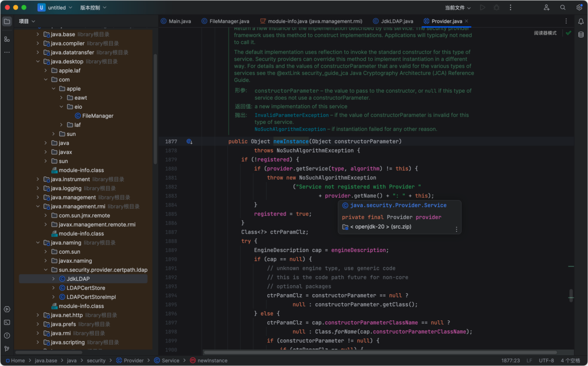This screenshot has width=588, height=366.
Task: Close the Provider.java tab
Action: (x=467, y=21)
